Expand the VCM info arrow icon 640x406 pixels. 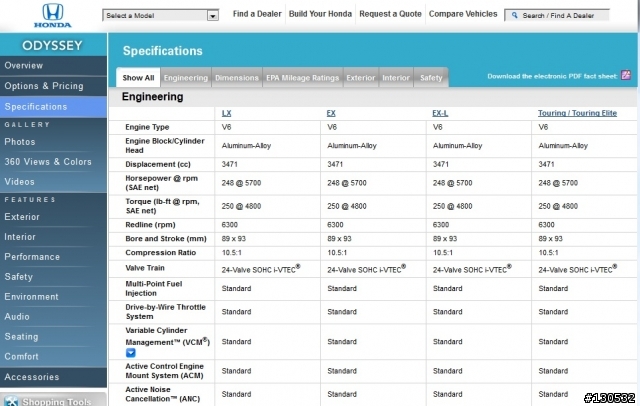(131, 353)
